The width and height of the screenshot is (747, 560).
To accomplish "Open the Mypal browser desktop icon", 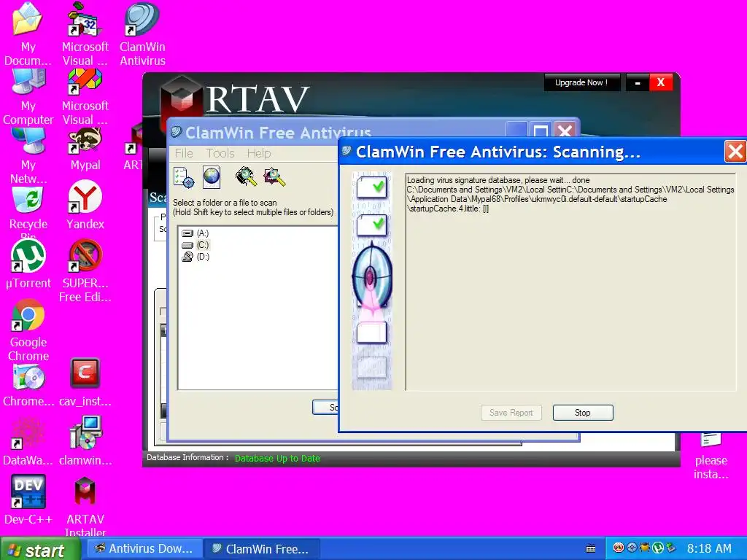I will point(85,141).
